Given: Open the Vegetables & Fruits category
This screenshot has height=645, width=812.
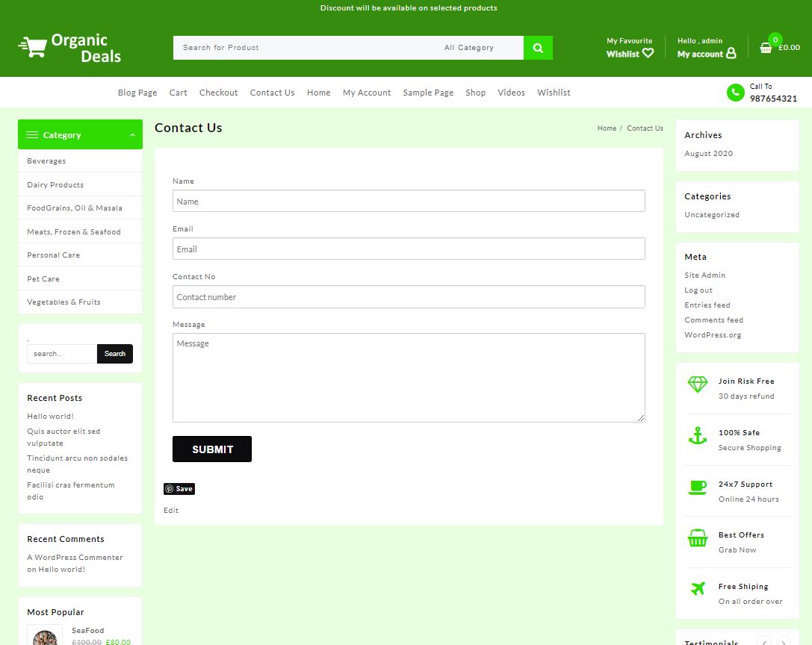Looking at the screenshot, I should 63,302.
